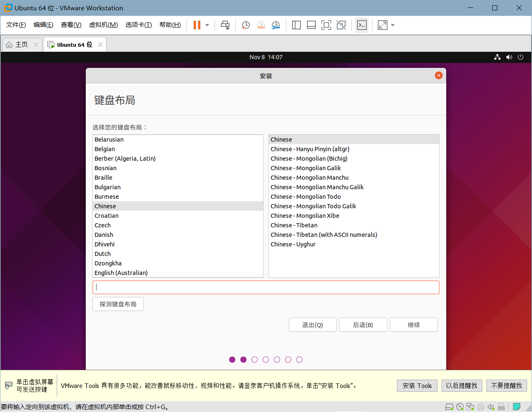Screen dimensions: 532x412
Task: Select Chinese - Mongolian Todo variant
Action: [x=354, y=197]
